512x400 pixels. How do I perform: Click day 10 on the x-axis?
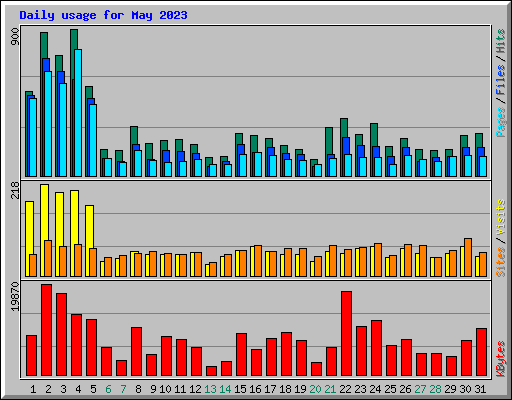point(165,389)
